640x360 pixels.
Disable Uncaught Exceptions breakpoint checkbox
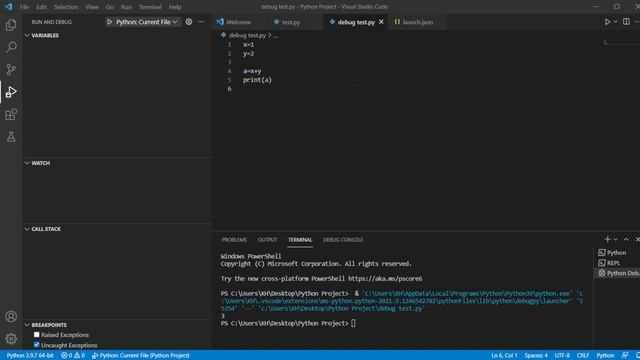coord(37,345)
